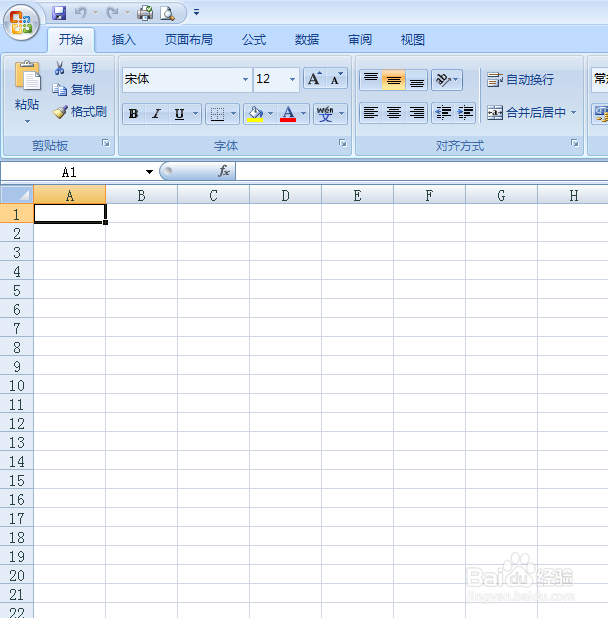Screen dimensions: 608x618
Task: Increase font size with large A
Action: coord(314,79)
